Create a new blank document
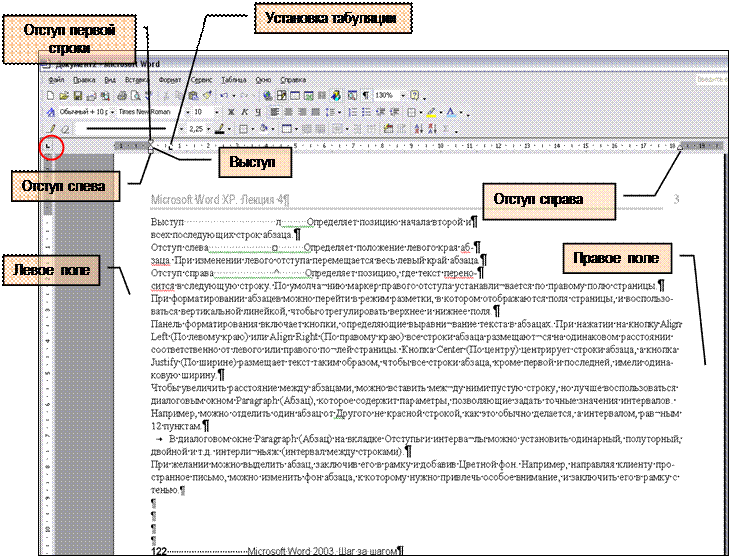Image resolution: width=729 pixels, height=556 pixels. click(x=50, y=96)
